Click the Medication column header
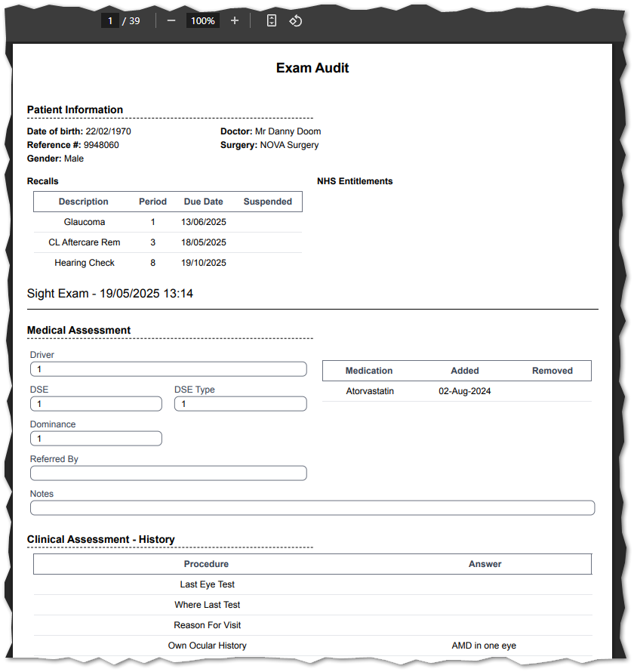634x672 pixels. (369, 371)
